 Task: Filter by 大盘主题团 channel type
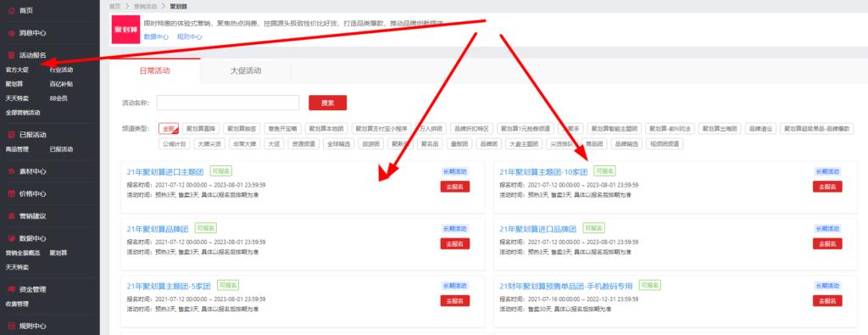[x=523, y=144]
